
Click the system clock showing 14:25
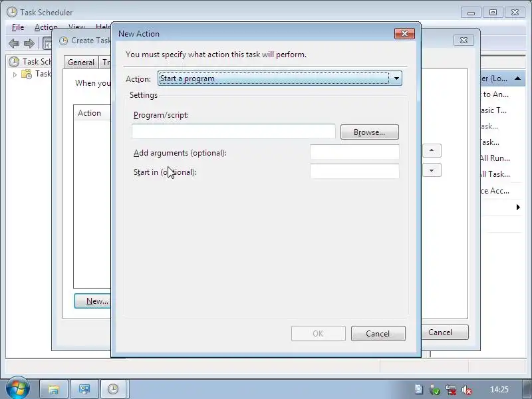pyautogui.click(x=499, y=390)
